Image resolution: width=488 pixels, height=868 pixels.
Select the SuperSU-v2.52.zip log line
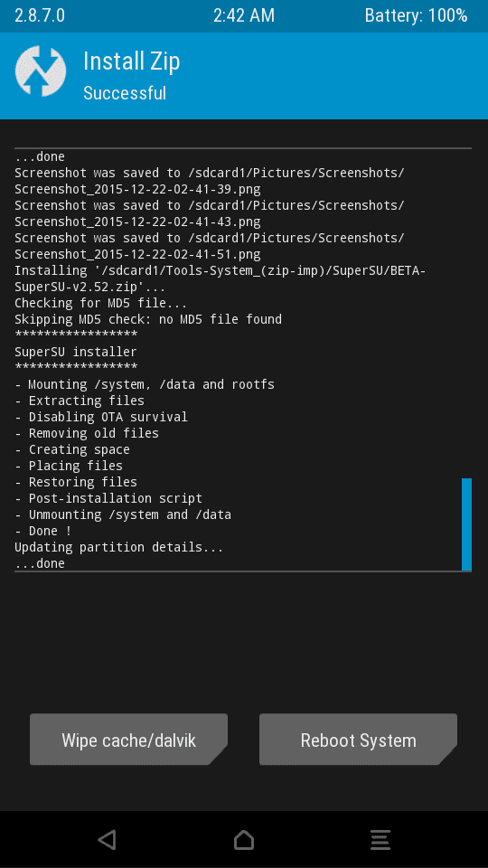90,288
